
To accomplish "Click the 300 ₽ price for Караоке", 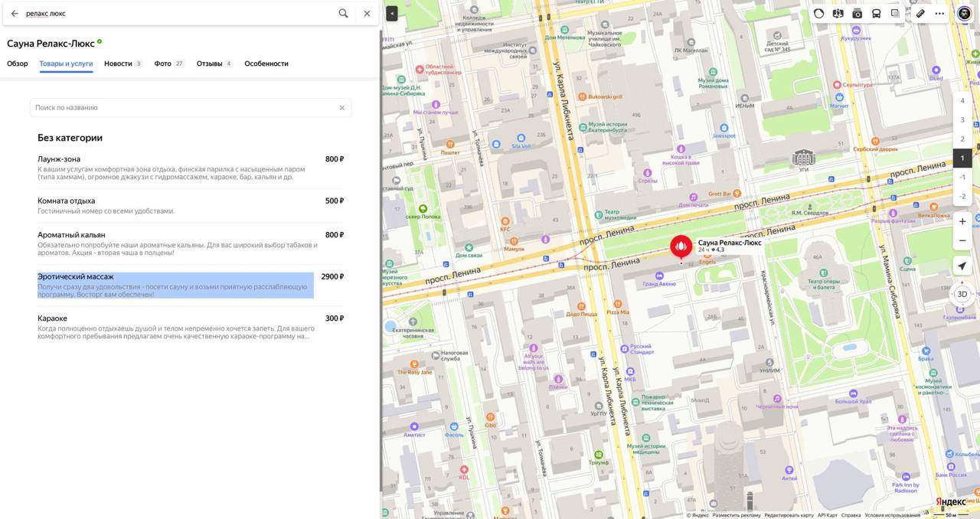I will click(x=335, y=318).
